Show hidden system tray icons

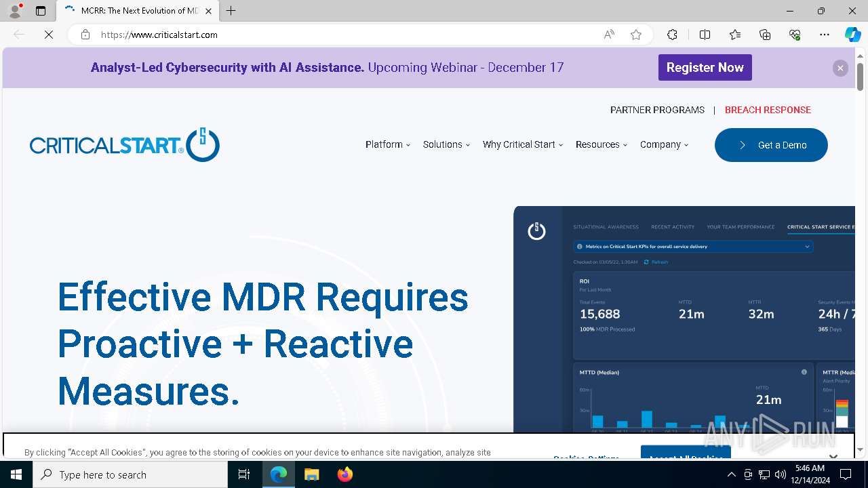tap(731, 474)
